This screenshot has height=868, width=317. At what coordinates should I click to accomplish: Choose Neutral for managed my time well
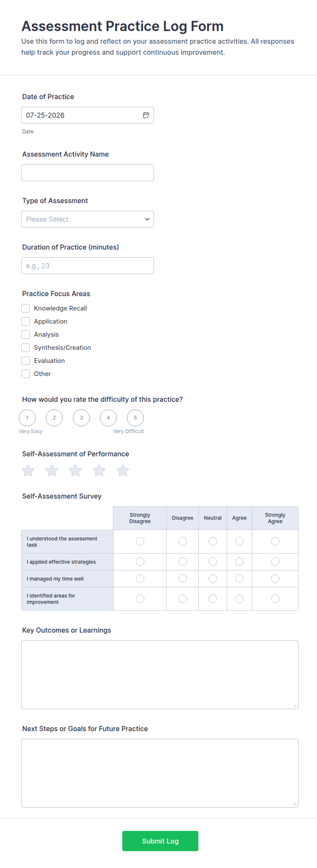pyautogui.click(x=213, y=579)
